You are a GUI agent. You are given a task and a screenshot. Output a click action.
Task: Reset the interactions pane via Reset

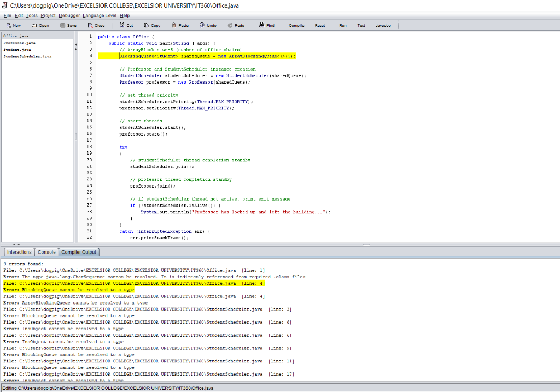pos(320,25)
